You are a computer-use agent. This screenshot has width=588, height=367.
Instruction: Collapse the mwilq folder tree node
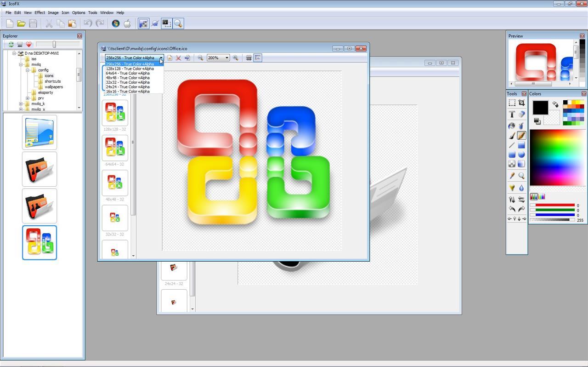[21, 65]
